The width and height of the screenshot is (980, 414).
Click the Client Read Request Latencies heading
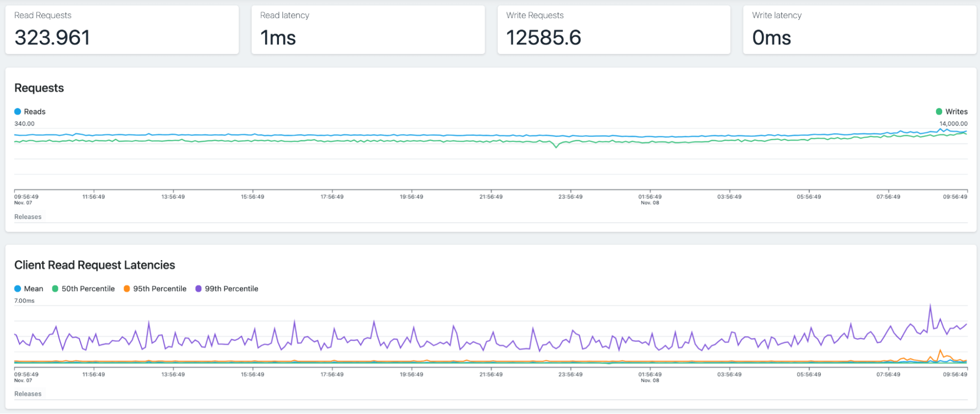(x=95, y=265)
